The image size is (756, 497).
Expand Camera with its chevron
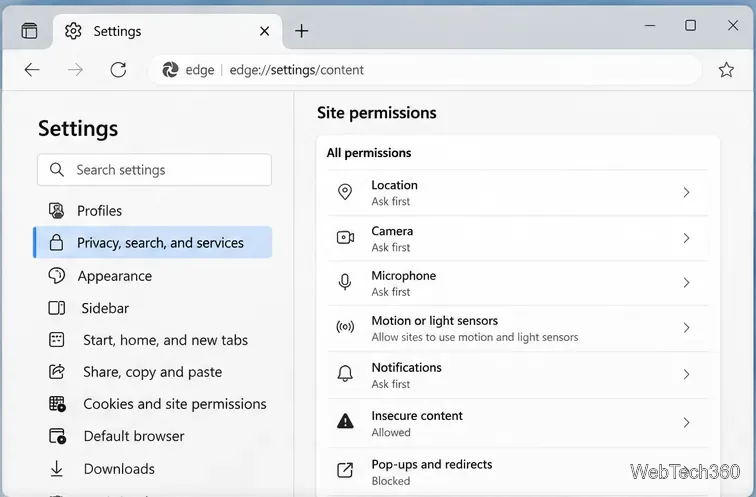pos(686,238)
